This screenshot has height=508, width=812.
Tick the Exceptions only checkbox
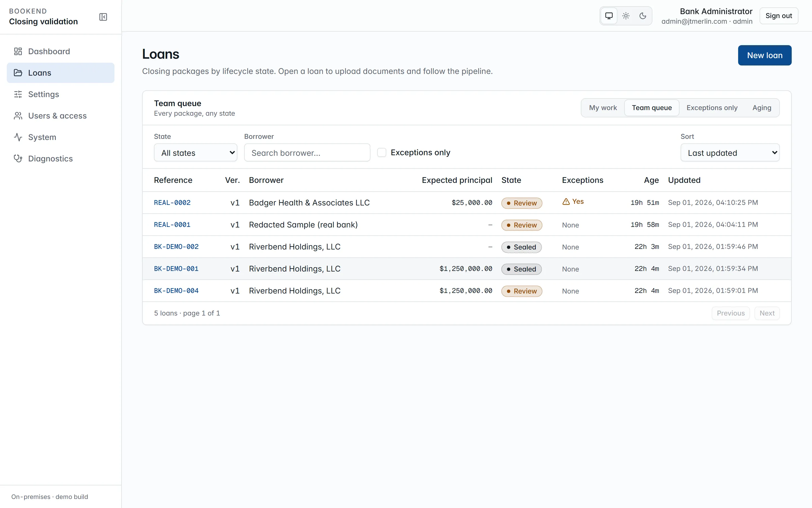(x=381, y=152)
